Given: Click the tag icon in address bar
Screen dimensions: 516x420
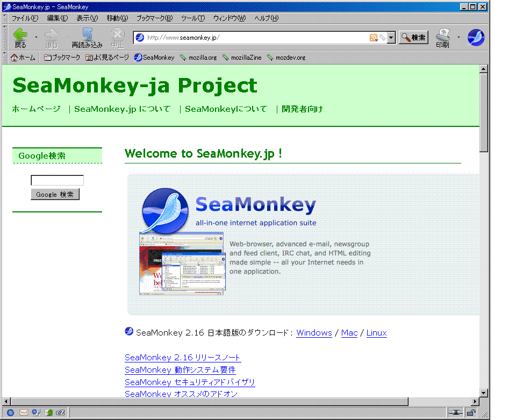Looking at the screenshot, I should point(382,38).
